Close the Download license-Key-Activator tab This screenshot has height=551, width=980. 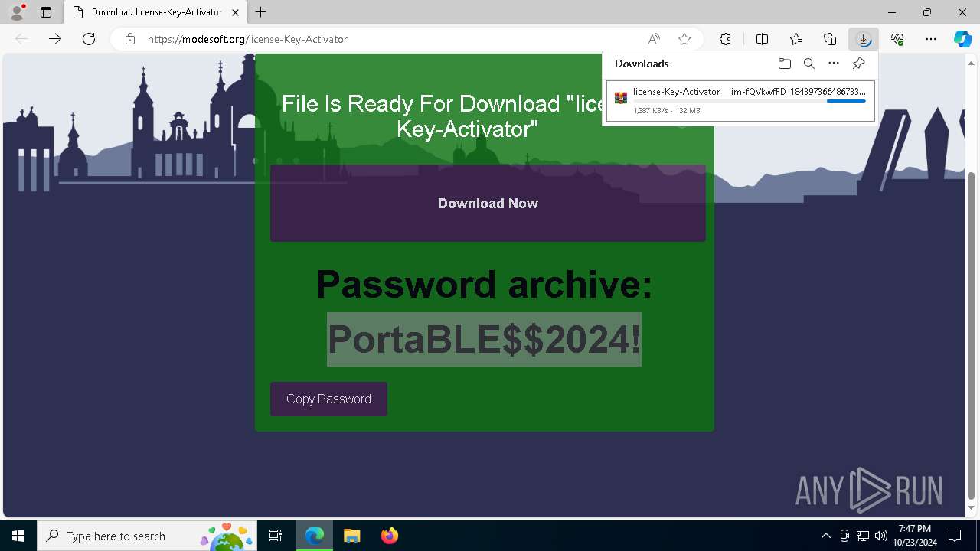pos(235,12)
